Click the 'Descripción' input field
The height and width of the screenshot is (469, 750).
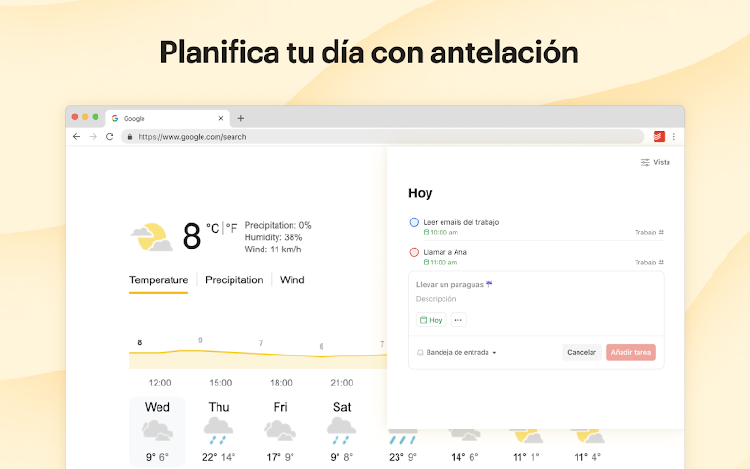click(x=536, y=299)
